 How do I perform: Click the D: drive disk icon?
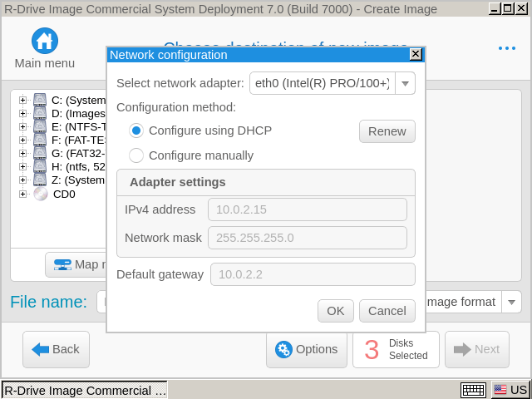[40, 113]
